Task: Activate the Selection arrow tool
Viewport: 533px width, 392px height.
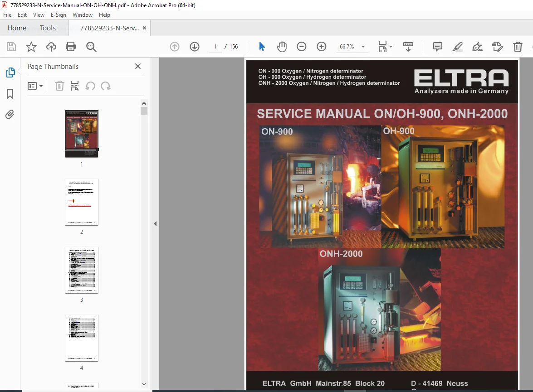Action: [262, 47]
